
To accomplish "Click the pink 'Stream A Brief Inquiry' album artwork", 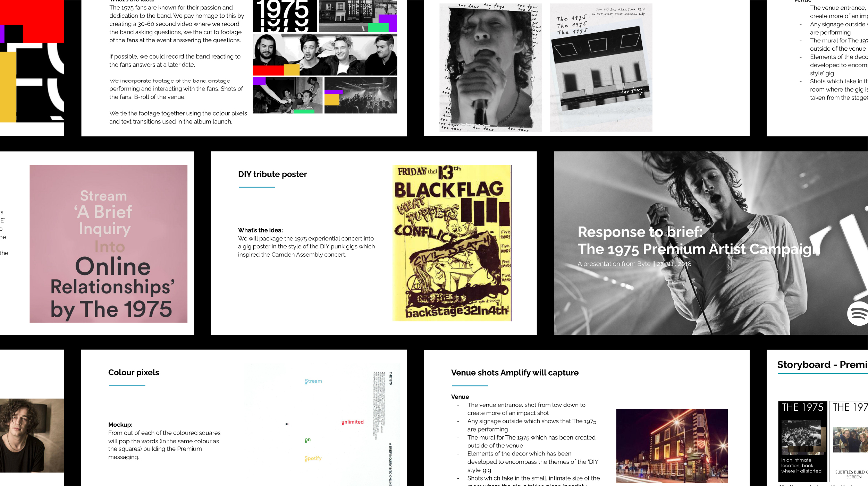I will tap(108, 244).
